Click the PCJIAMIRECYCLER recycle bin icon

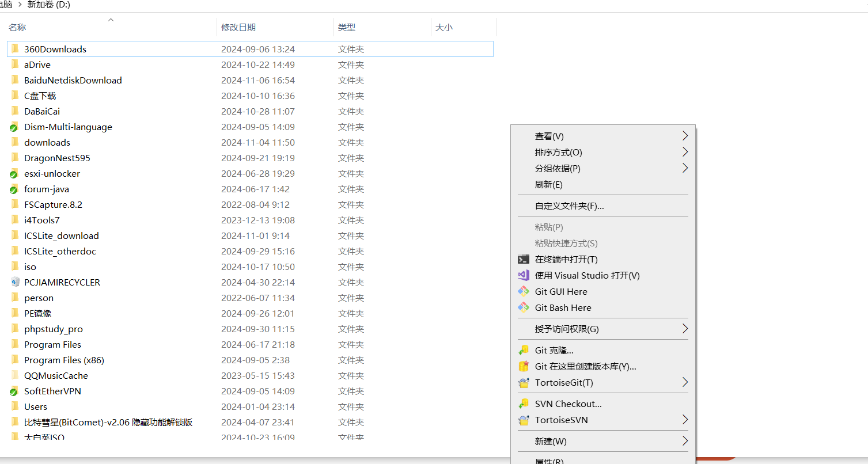pos(15,282)
